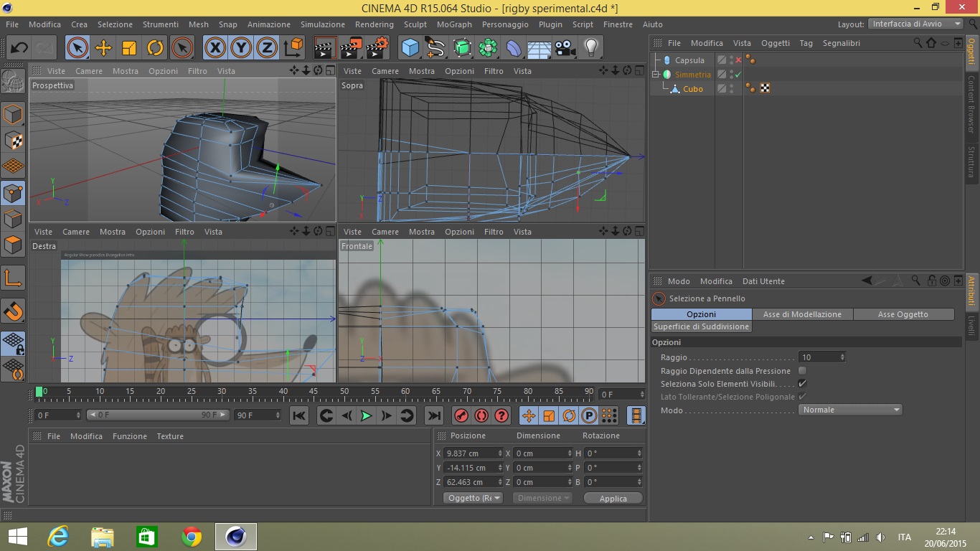Uncheck Seleziona Solo Elementi Visibili

802,384
